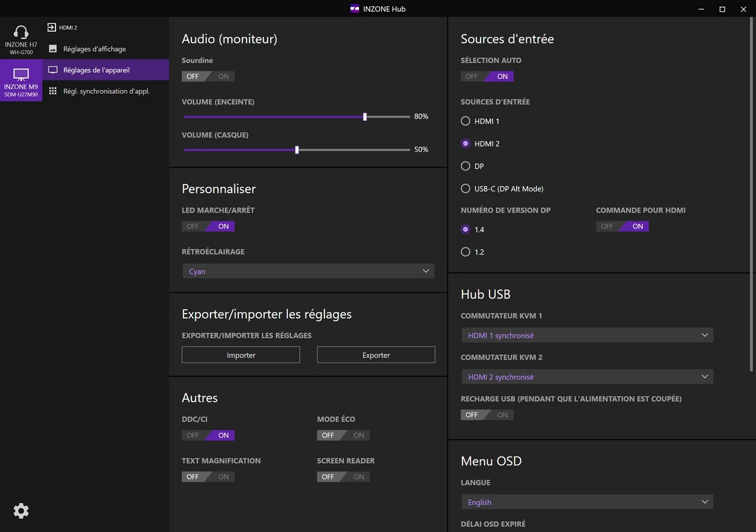Click the 50% headphone volume value
756x532 pixels.
coord(421,150)
